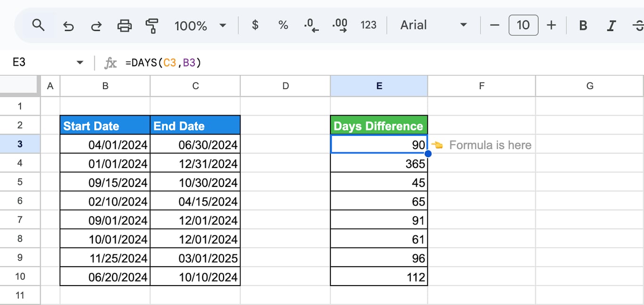644x305 pixels.
Task: Select cell with end date 10/30/2024
Action: click(x=195, y=182)
